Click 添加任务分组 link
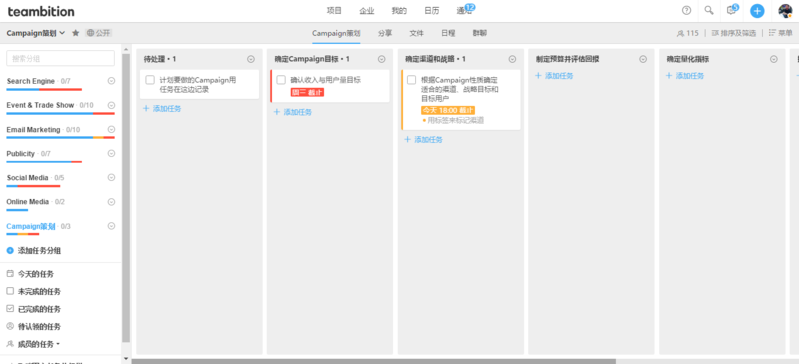 point(40,251)
